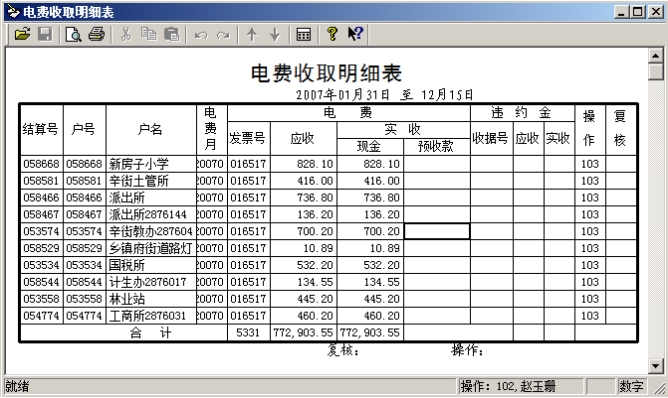This screenshot has width=668, height=398.
Task: Click the 就绪 status bar text
Action: [17, 386]
